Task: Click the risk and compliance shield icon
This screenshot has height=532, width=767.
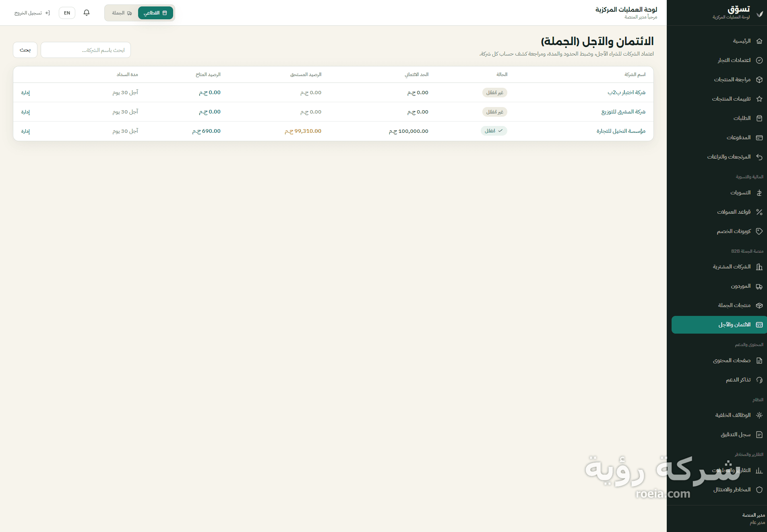Action: click(x=759, y=490)
